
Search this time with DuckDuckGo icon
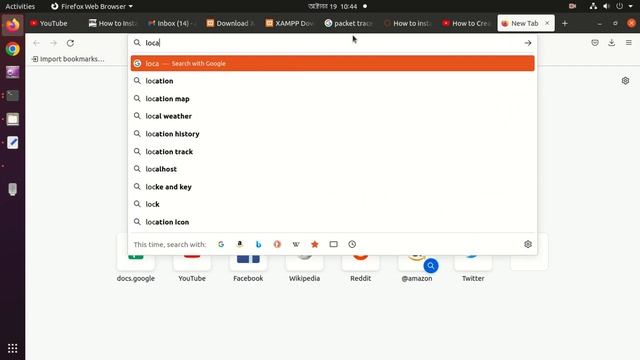click(x=277, y=244)
